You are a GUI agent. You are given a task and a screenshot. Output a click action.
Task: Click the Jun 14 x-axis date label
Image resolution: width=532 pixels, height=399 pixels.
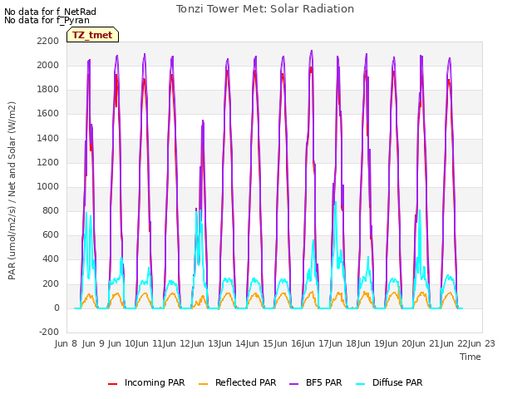tap(232, 343)
